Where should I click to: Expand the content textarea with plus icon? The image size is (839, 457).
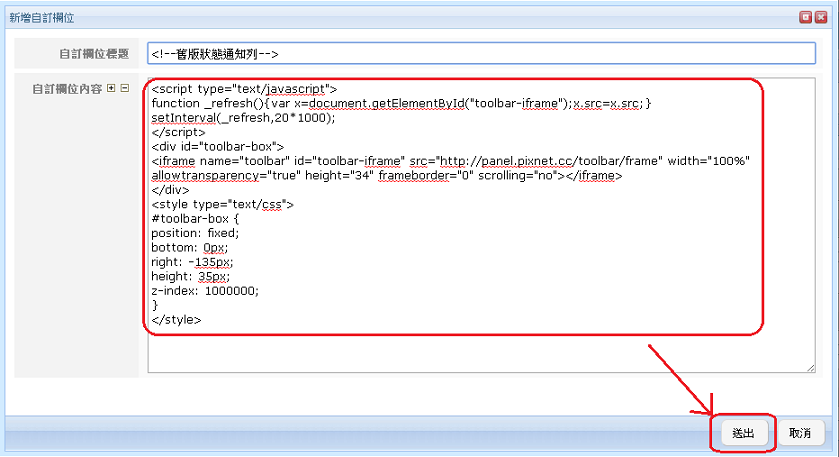click(x=111, y=88)
